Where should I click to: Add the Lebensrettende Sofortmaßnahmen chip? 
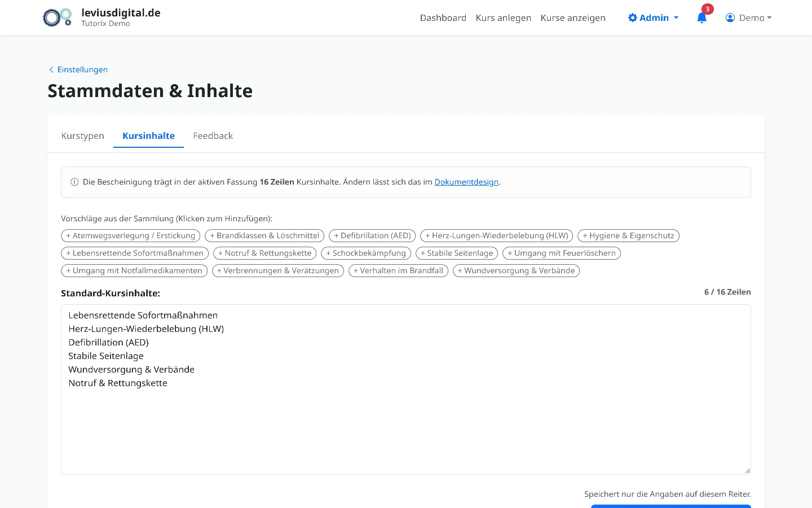135,253
